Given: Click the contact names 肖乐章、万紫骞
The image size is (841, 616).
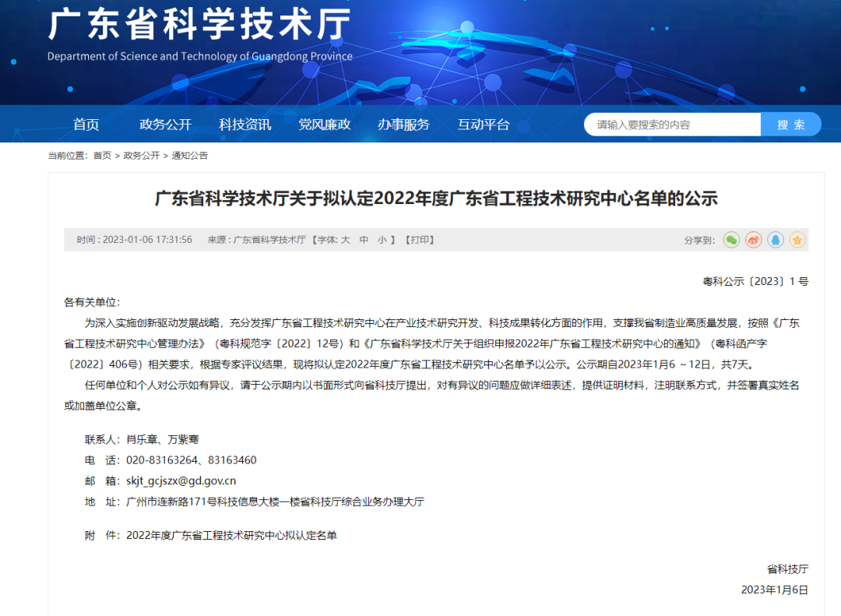Looking at the screenshot, I should tap(163, 439).
